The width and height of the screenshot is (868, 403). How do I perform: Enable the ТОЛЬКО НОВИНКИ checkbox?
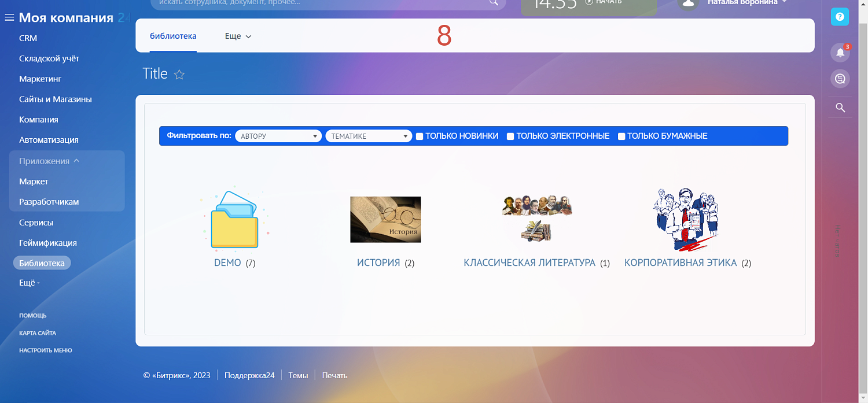[x=419, y=136]
